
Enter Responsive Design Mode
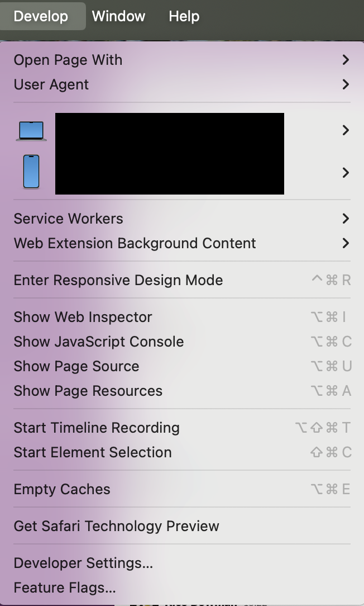[118, 280]
